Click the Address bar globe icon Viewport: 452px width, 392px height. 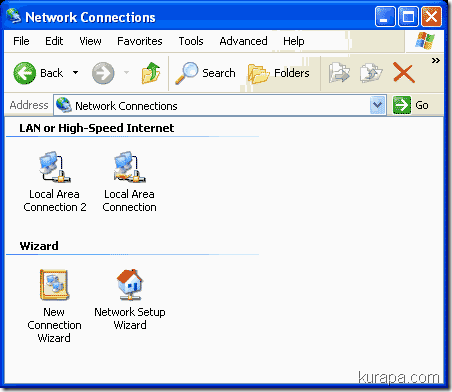pyautogui.click(x=63, y=105)
